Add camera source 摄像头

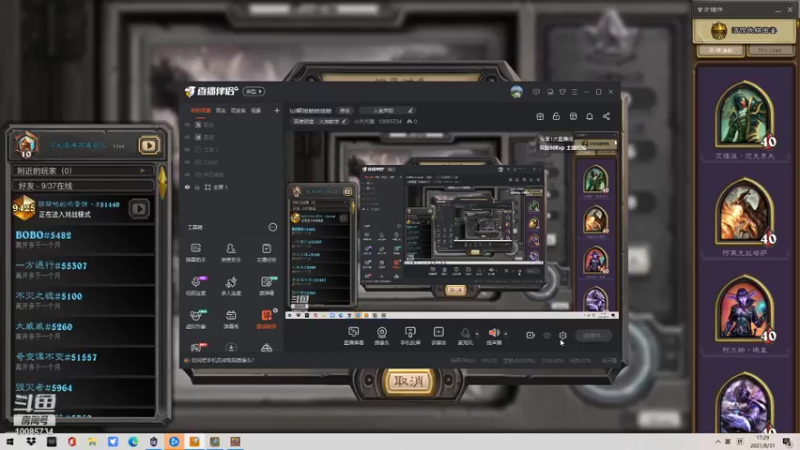click(382, 336)
